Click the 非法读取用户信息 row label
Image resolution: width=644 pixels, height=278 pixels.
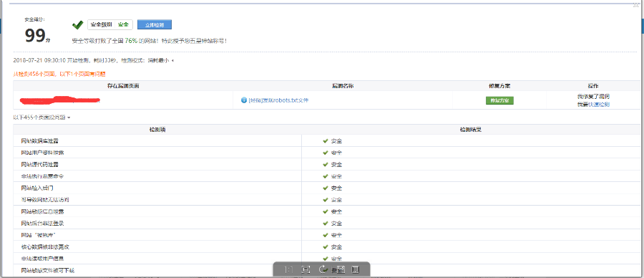click(x=43, y=259)
